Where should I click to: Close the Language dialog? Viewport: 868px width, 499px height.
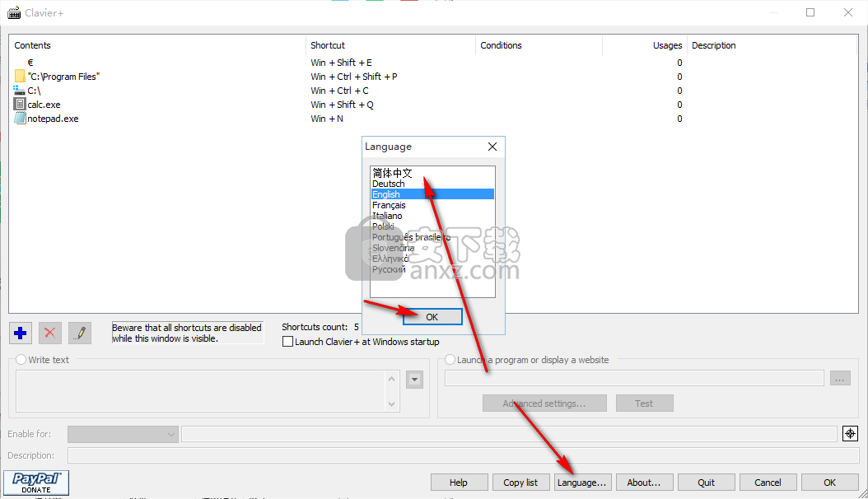[x=492, y=147]
